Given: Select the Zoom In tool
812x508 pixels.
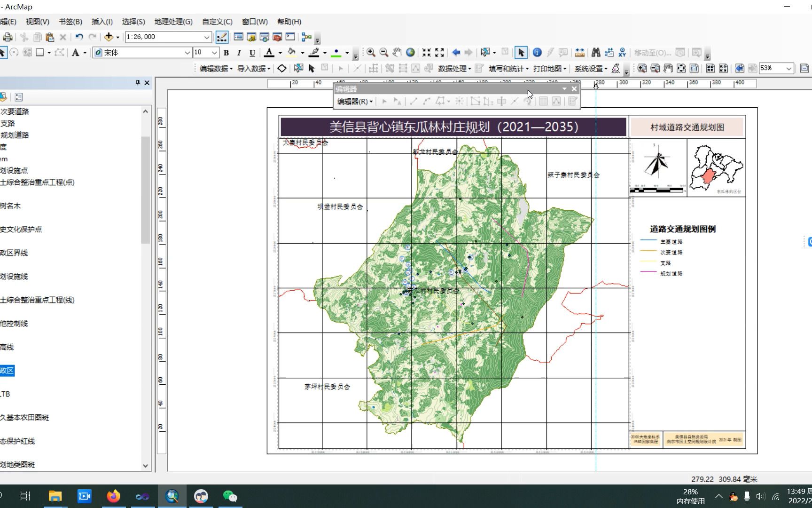Looking at the screenshot, I should pos(370,53).
